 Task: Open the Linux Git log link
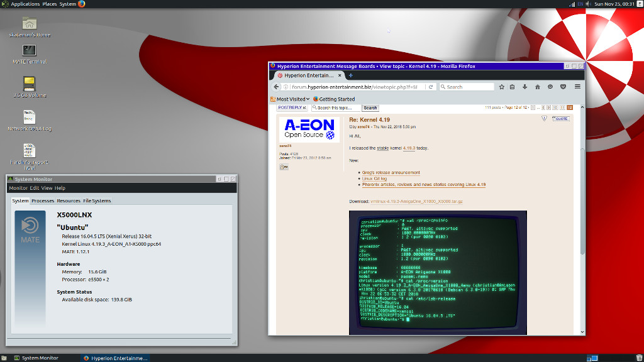pyautogui.click(x=374, y=178)
